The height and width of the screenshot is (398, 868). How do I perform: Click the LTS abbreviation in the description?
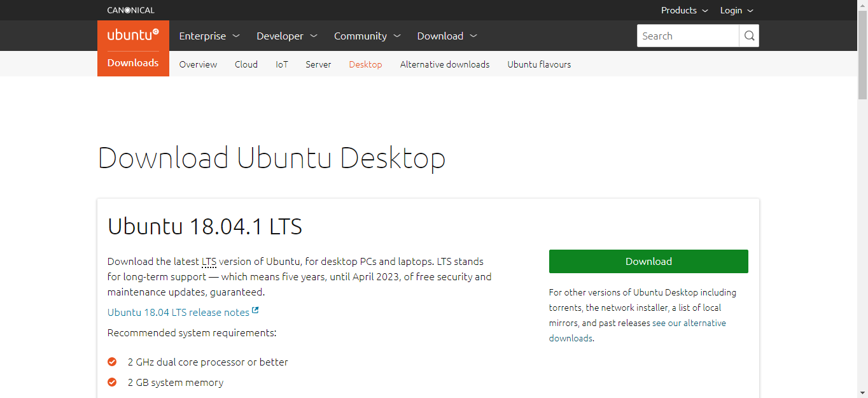[209, 261]
